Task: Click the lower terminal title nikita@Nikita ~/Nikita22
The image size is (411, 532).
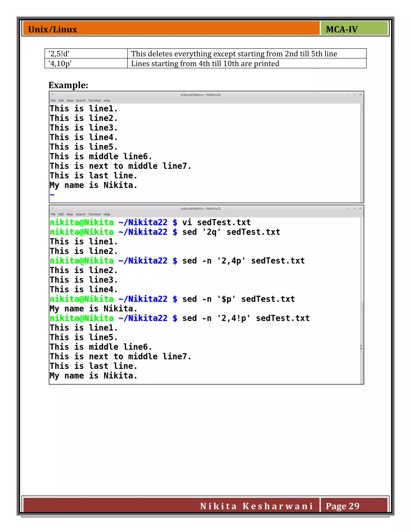Action: [x=201, y=208]
